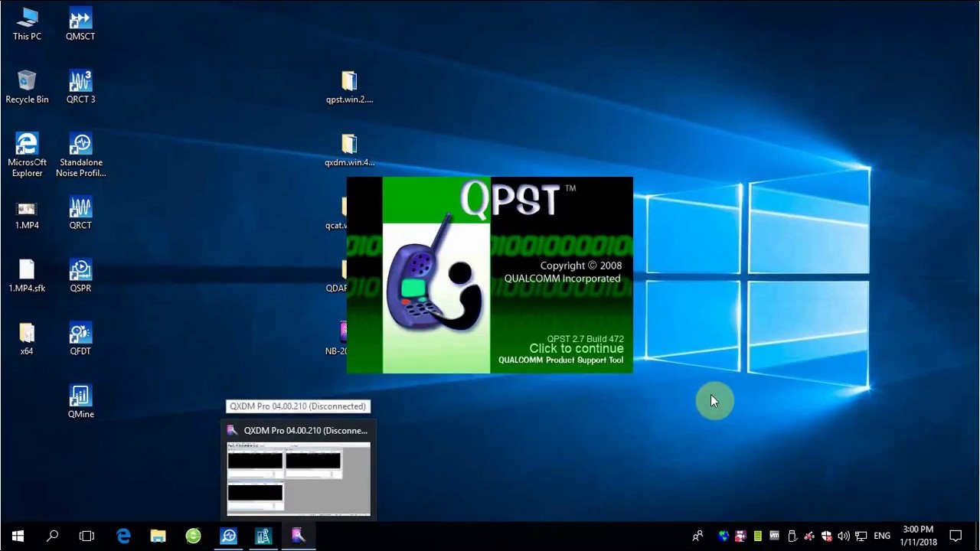980x551 pixels.
Task: Open the Windows Start menu
Action: point(18,536)
